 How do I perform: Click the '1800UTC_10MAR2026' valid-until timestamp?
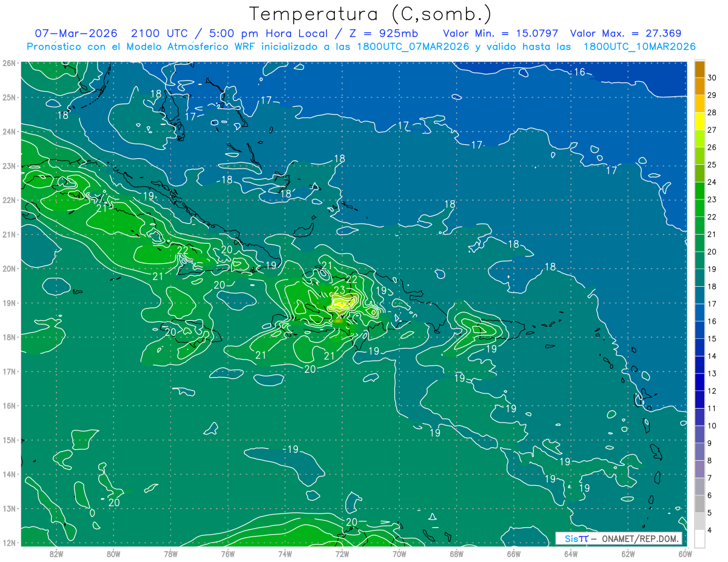tap(639, 47)
